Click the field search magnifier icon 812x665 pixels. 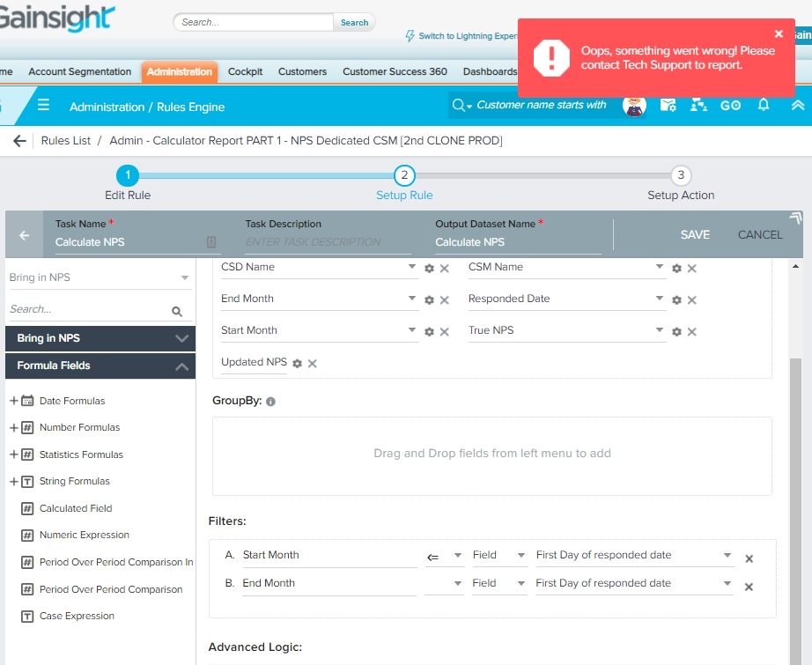tap(177, 311)
